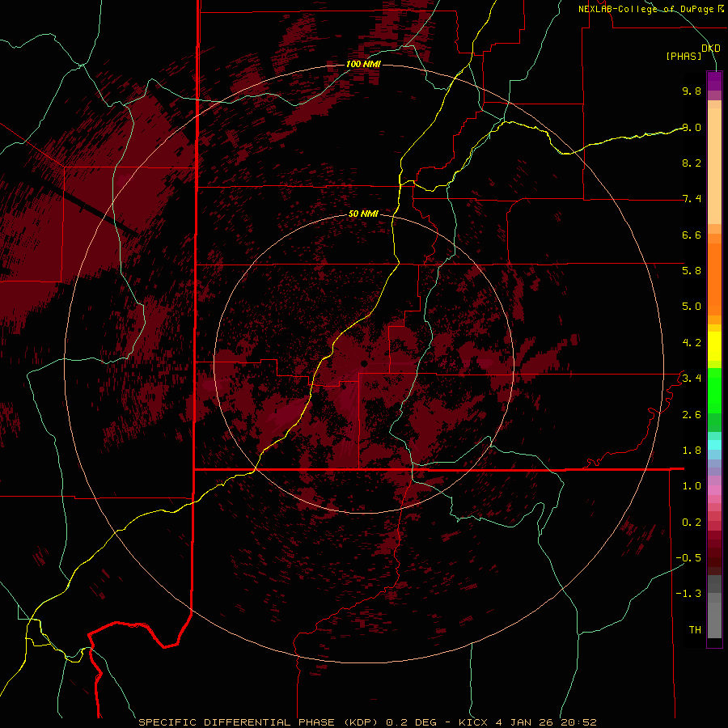Screen dimensions: 728x728
Task: Click the TH threshold label
Action: point(695,629)
